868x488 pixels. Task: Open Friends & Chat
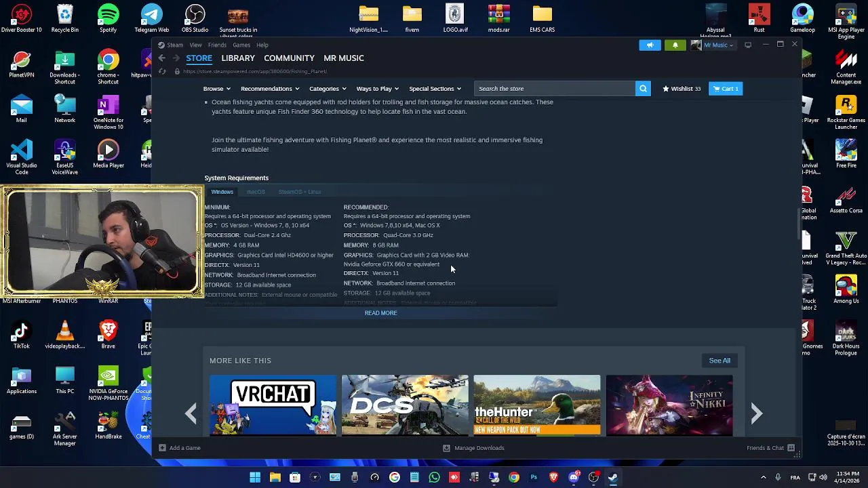tap(765, 448)
